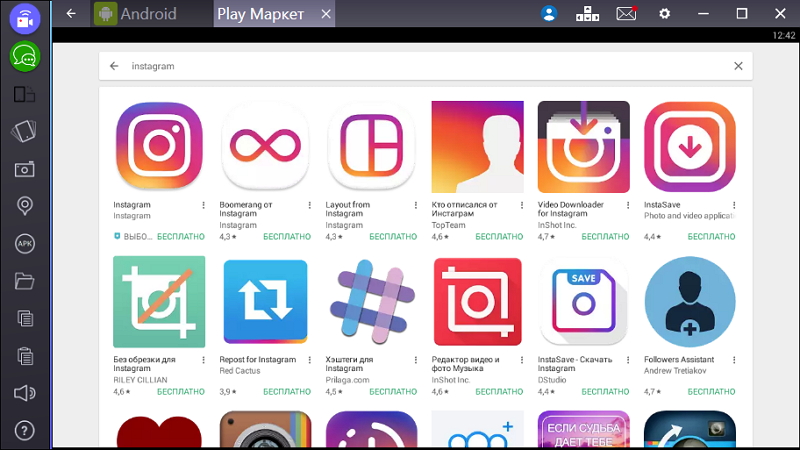Open overflow menu for Без обрезки

204,360
